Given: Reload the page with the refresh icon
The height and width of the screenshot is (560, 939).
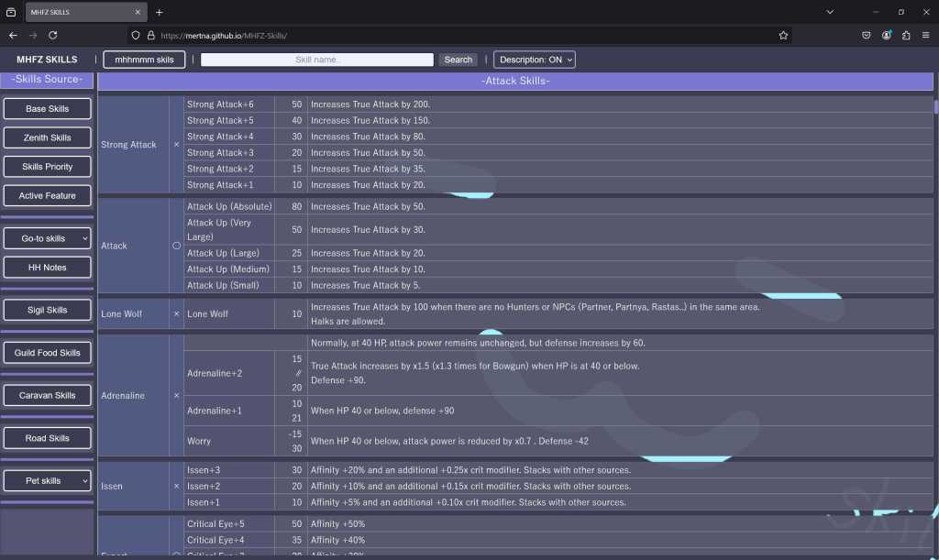Looking at the screenshot, I should coord(52,35).
